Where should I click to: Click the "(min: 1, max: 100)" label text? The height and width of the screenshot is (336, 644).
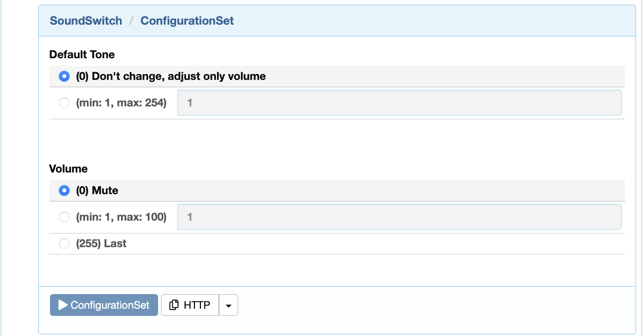(121, 217)
